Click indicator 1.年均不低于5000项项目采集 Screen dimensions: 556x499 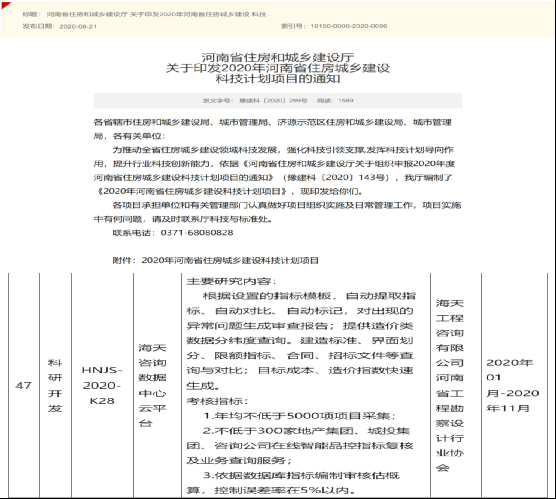[299, 416]
